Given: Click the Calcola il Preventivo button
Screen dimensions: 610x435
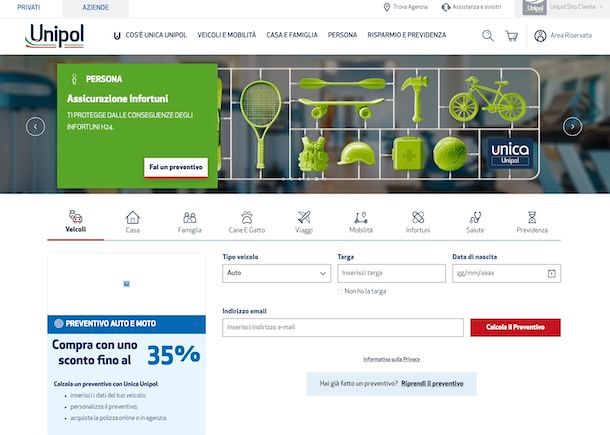Looking at the screenshot, I should (515, 327).
